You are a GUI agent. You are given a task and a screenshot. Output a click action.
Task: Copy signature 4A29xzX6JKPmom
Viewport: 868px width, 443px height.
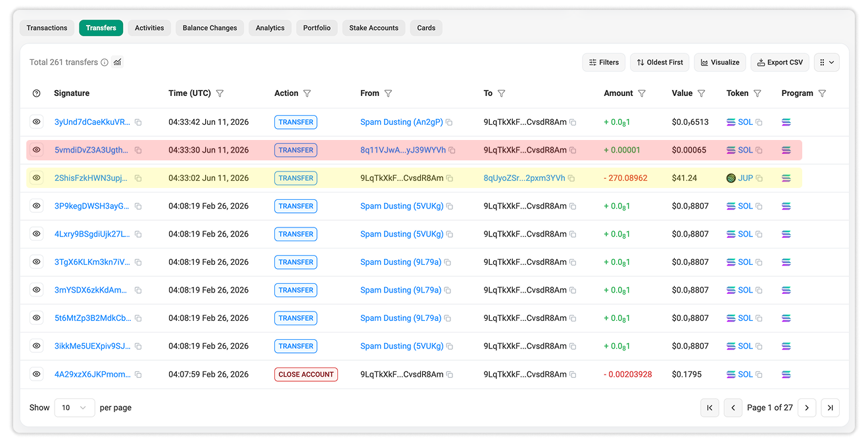click(x=138, y=375)
